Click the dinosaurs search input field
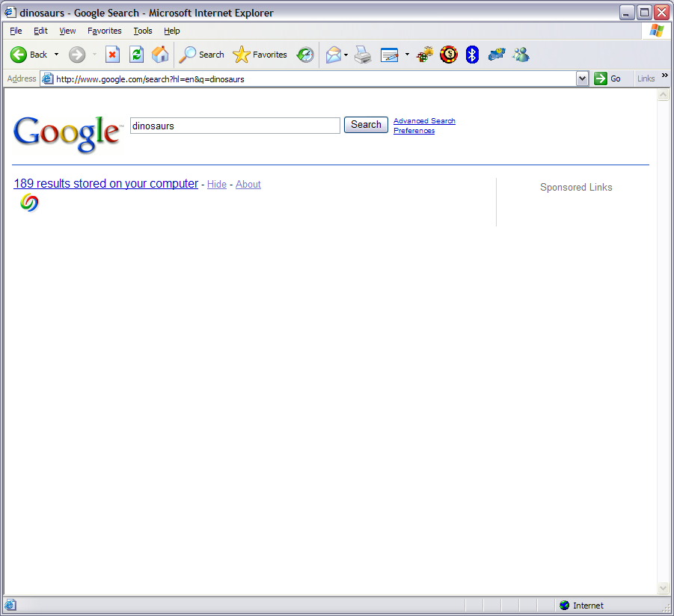This screenshot has width=674, height=616. (x=235, y=126)
